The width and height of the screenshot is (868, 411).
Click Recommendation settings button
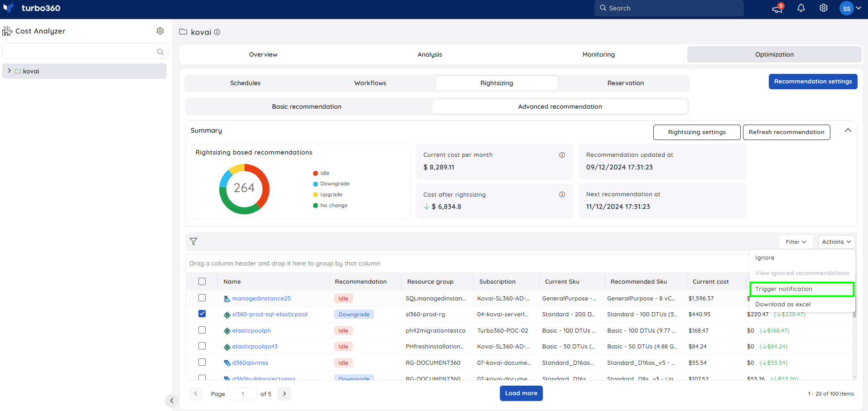(x=813, y=82)
